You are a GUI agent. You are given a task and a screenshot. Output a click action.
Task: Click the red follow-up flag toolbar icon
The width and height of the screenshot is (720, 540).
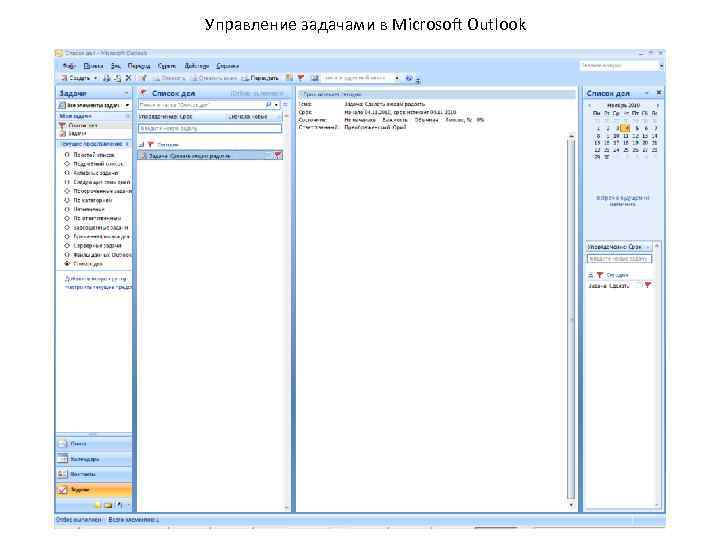(x=301, y=79)
